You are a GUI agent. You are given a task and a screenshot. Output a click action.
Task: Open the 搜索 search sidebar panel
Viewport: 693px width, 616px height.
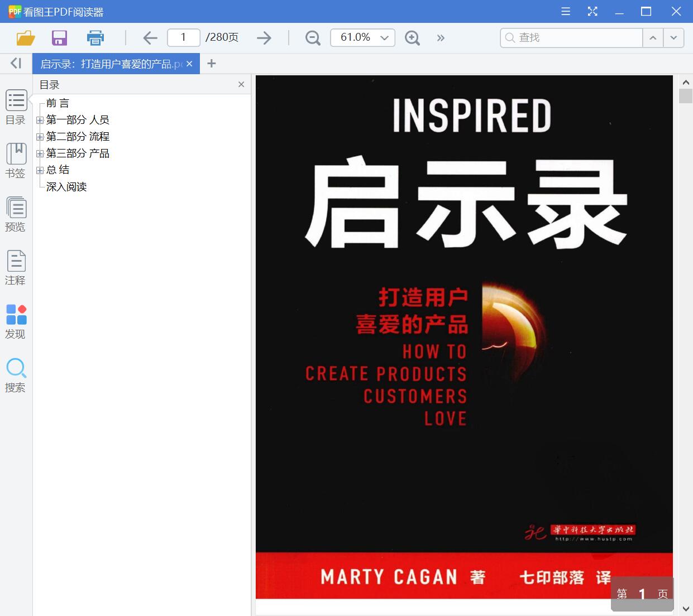[x=16, y=375]
